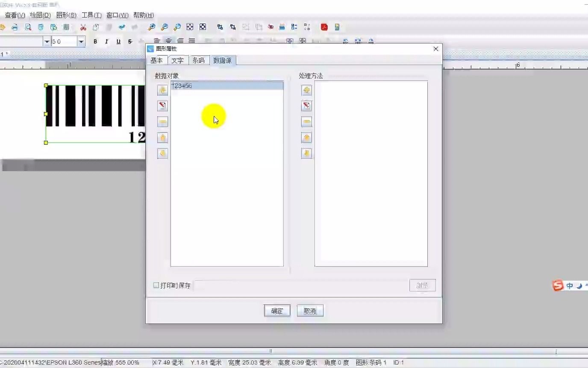Image resolution: width=588 pixels, height=368 pixels.
Task: Switch to the 文字 tab
Action: [x=178, y=60]
